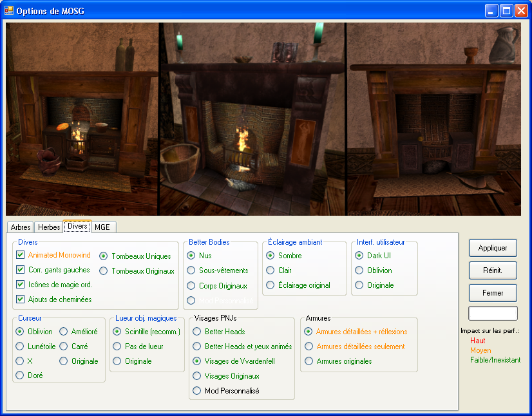Switch to the MGE tab
The width and height of the screenshot is (532, 416).
104,227
